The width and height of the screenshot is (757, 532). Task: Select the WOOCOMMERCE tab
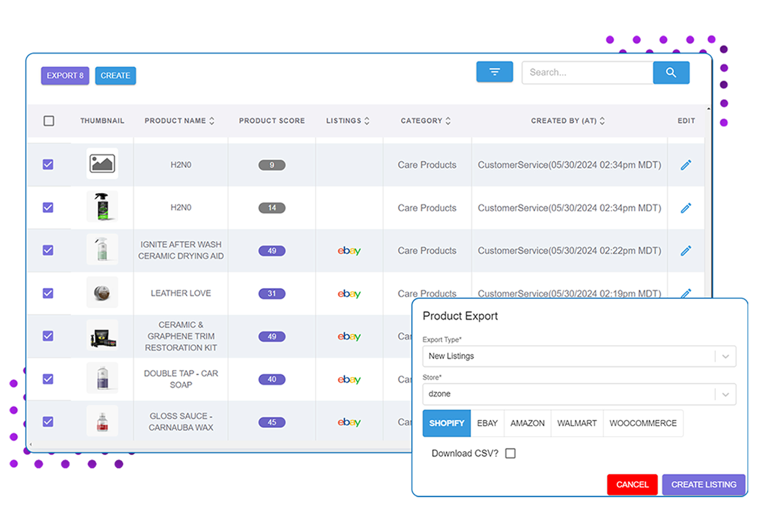pyautogui.click(x=643, y=423)
